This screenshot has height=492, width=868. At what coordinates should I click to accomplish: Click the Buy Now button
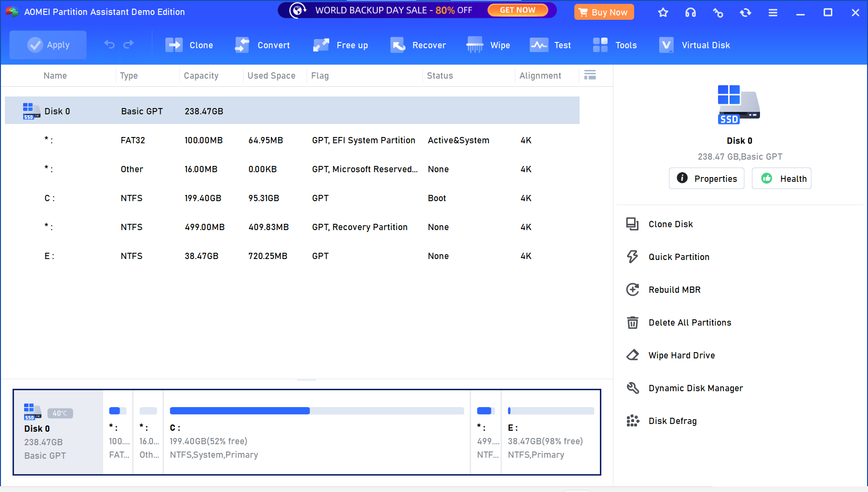(604, 12)
